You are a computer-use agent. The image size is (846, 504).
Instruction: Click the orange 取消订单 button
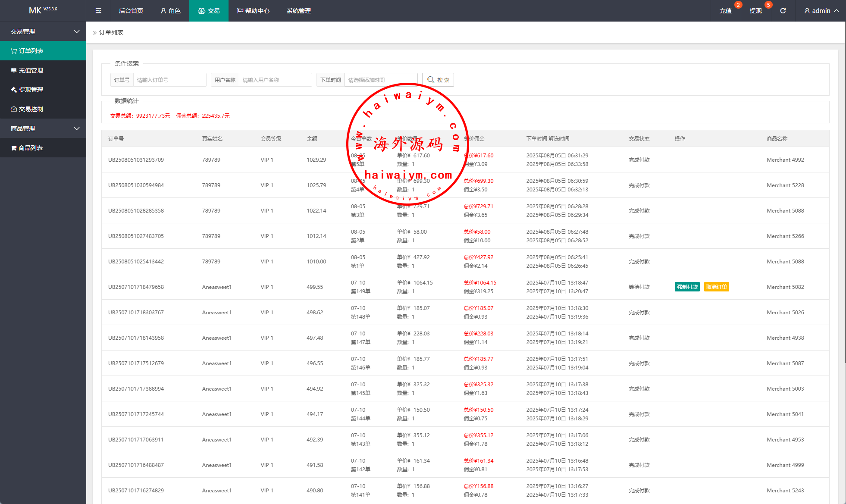(x=716, y=287)
